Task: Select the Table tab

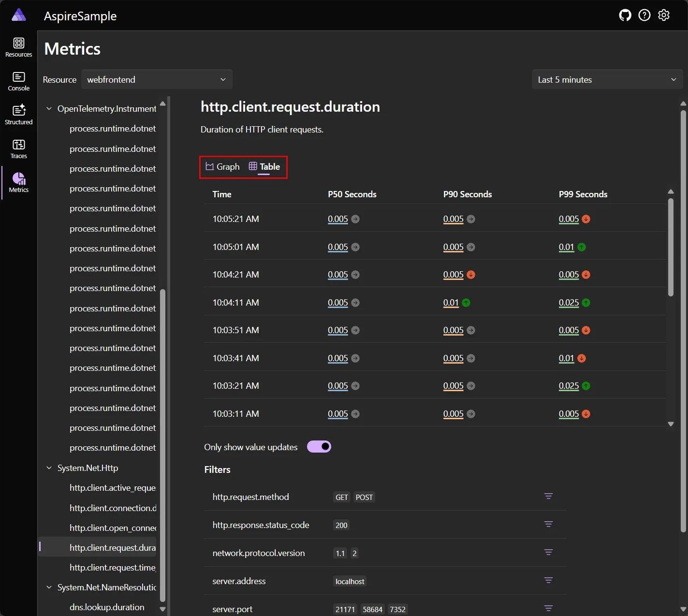Action: 264,166
